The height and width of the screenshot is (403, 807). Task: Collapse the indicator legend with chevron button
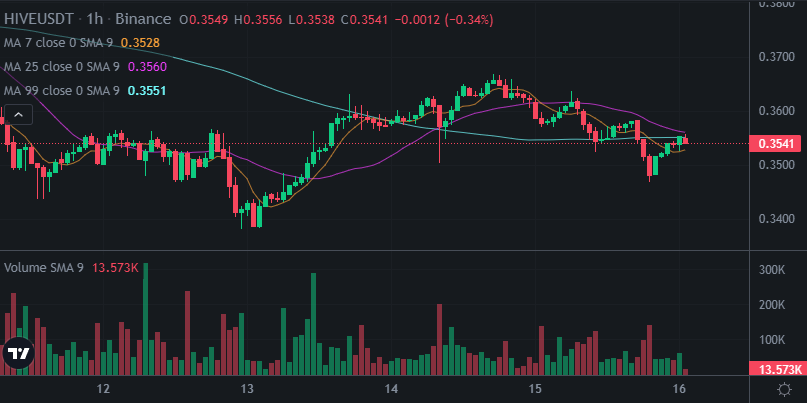coord(19,114)
